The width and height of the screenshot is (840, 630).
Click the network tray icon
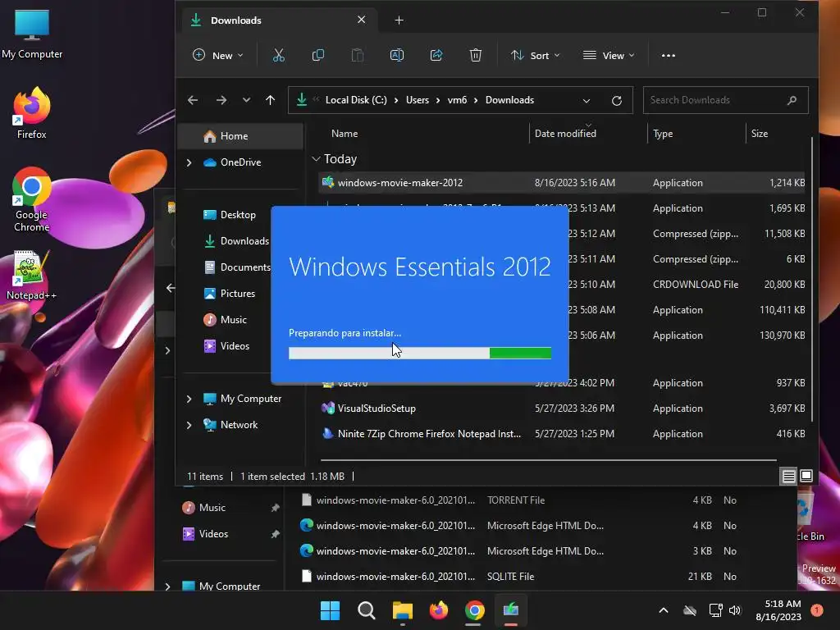(715, 610)
